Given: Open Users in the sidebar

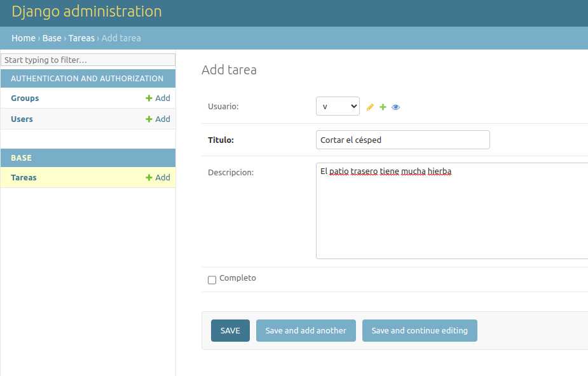Looking at the screenshot, I should pos(22,119).
